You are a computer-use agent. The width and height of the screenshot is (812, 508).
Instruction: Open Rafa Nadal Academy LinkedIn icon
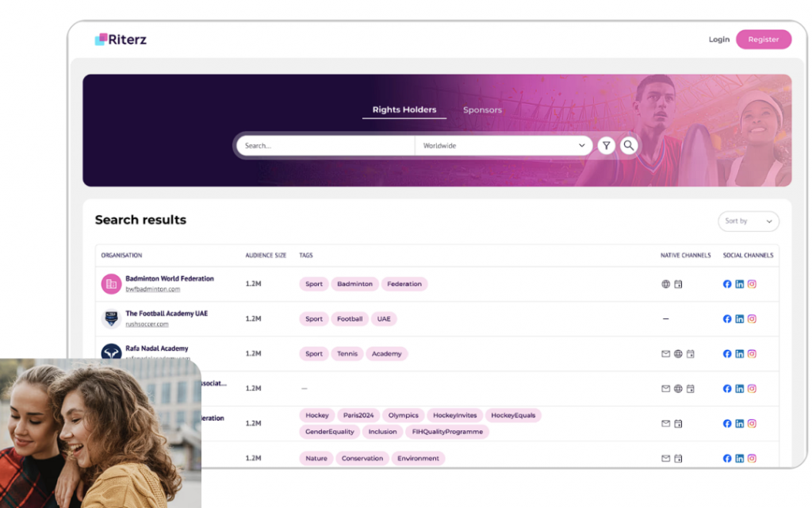[x=740, y=354]
